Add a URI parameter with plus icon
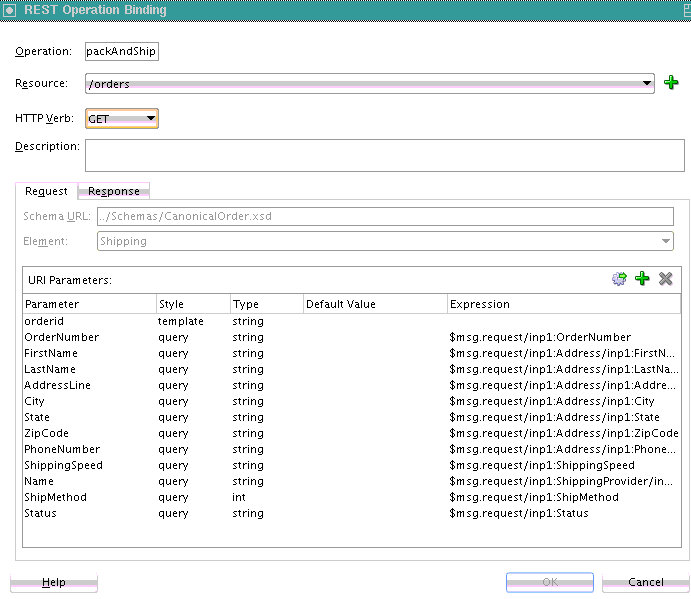The image size is (691, 599). pyautogui.click(x=642, y=279)
